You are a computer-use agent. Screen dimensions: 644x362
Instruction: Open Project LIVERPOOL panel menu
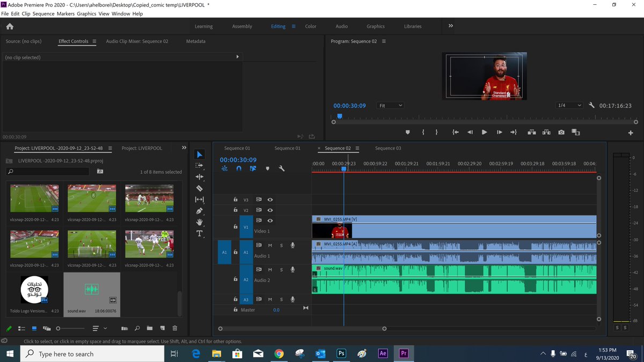coord(110,149)
